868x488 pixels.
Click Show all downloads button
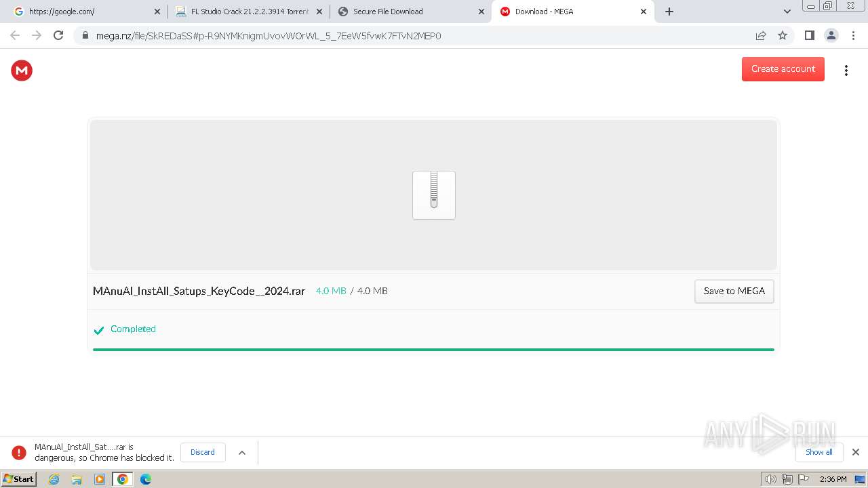tap(818, 452)
